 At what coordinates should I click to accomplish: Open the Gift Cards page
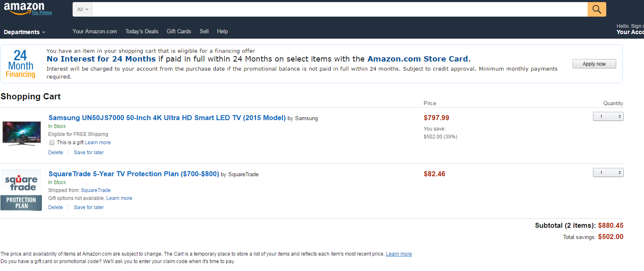click(179, 31)
